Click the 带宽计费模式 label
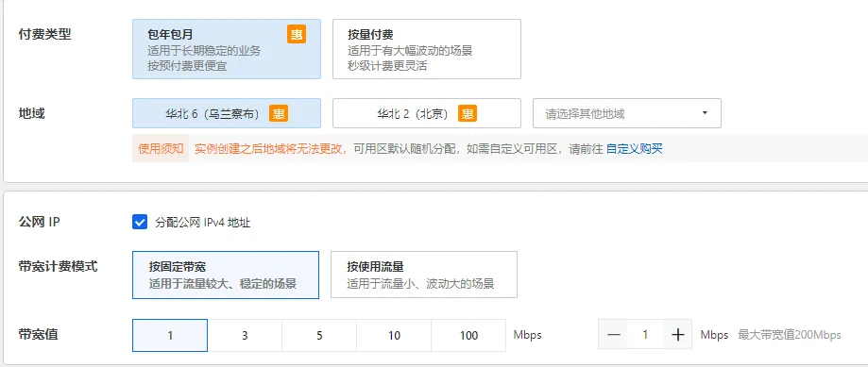Image resolution: width=868 pixels, height=367 pixels. [x=59, y=266]
